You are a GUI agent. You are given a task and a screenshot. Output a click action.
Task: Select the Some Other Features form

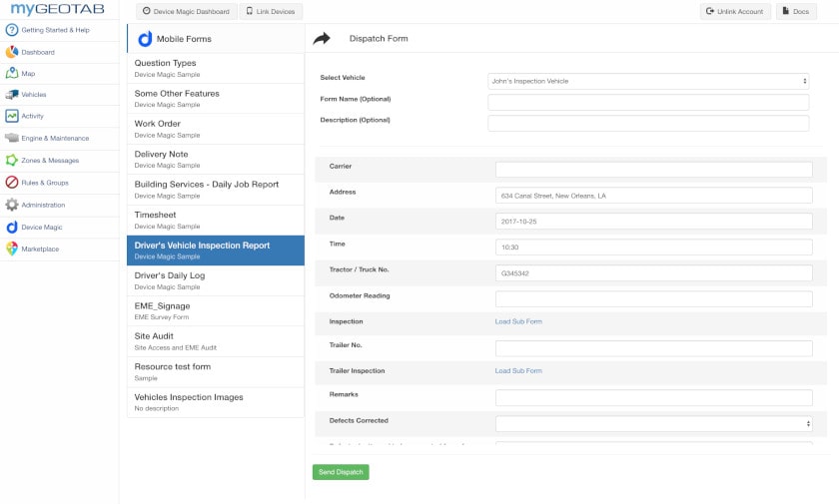(216, 99)
